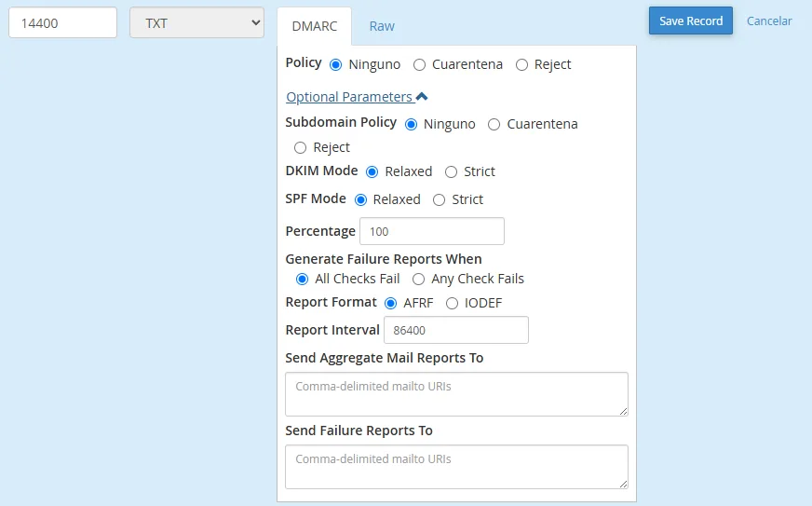The image size is (812, 506).
Task: Open the TXT record type dropdown
Action: pyautogui.click(x=196, y=23)
